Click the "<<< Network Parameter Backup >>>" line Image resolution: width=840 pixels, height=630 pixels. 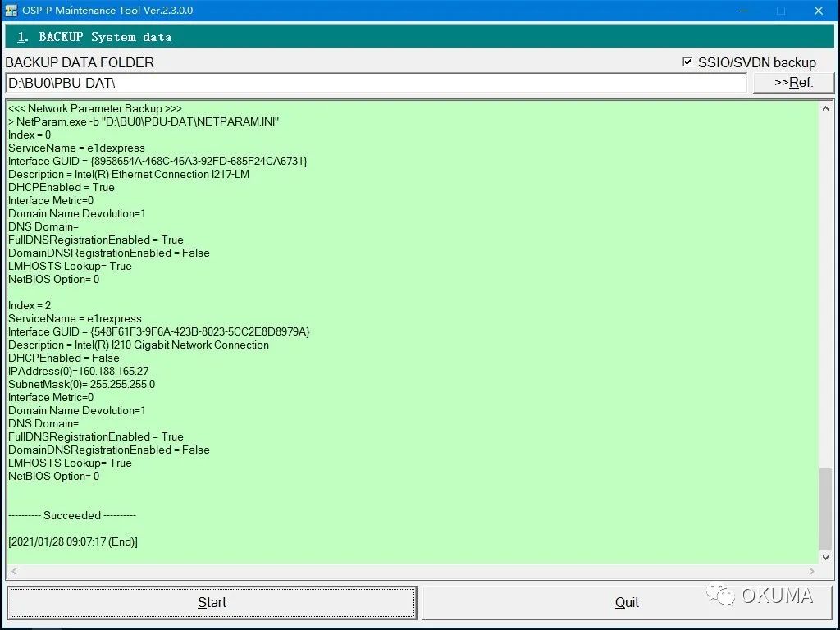click(95, 109)
